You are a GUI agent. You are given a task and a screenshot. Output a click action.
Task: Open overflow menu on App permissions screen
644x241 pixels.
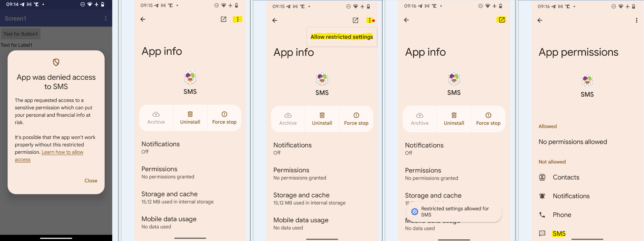[636, 20]
